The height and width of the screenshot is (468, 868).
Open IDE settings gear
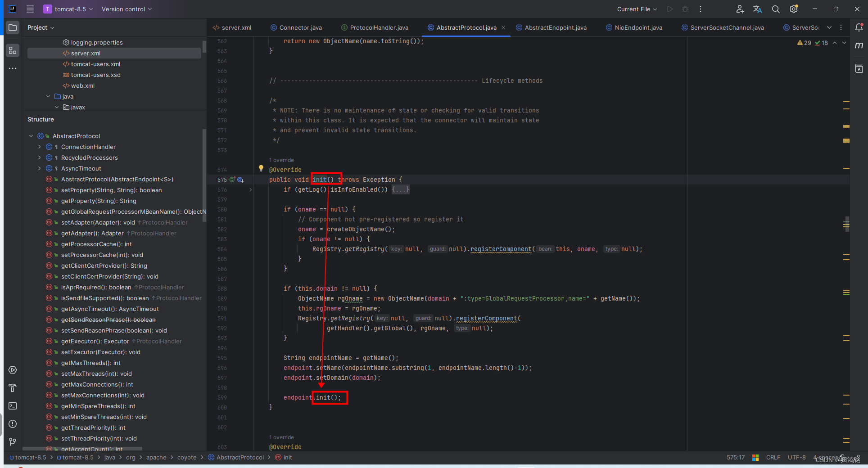(794, 9)
